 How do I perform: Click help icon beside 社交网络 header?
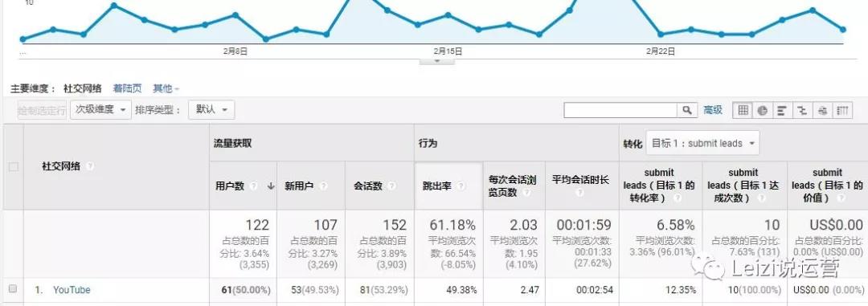[90, 166]
